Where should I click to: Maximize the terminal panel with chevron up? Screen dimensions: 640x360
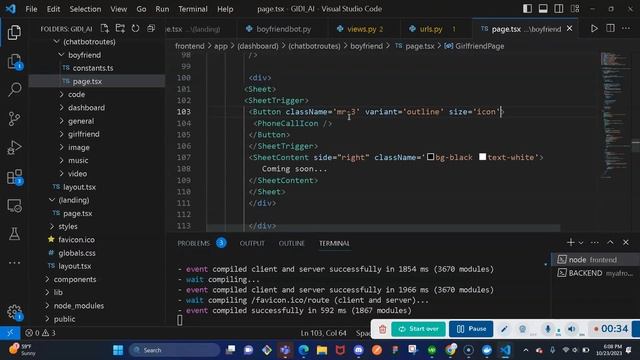point(610,242)
